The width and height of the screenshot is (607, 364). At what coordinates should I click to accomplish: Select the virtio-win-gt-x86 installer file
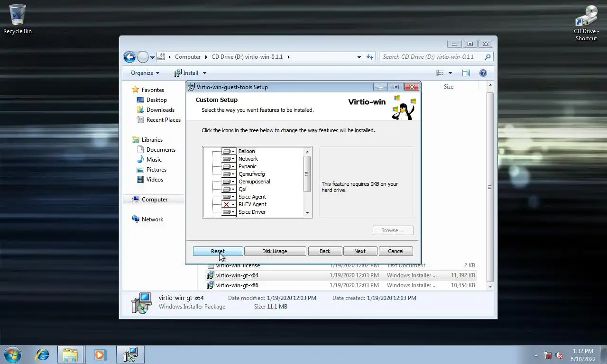click(341, 285)
